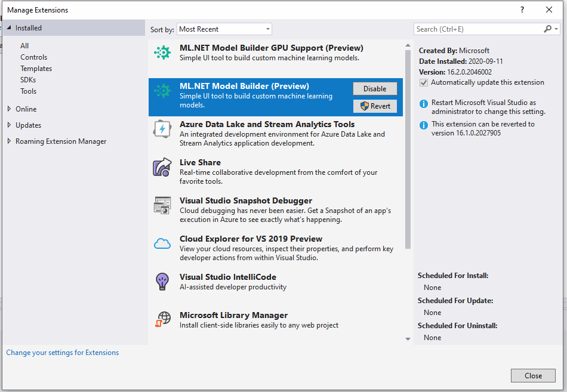
Task: Revert the ML.NET Model Builder extension
Action: [375, 106]
